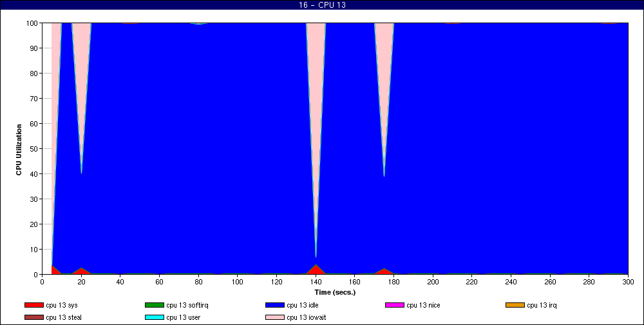Click the pink cpu 13 iowait legend swatch
This screenshot has height=325, width=644.
[275, 317]
